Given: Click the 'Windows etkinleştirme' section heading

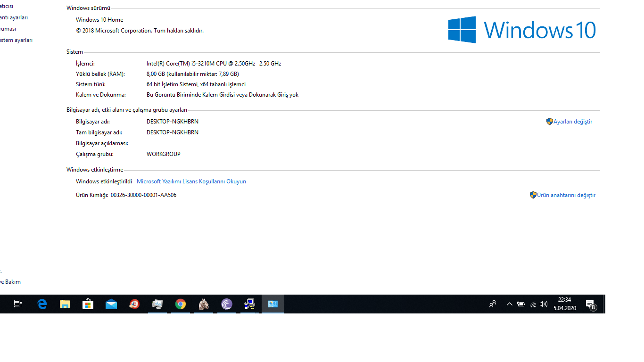Looking at the screenshot, I should pos(95,170).
